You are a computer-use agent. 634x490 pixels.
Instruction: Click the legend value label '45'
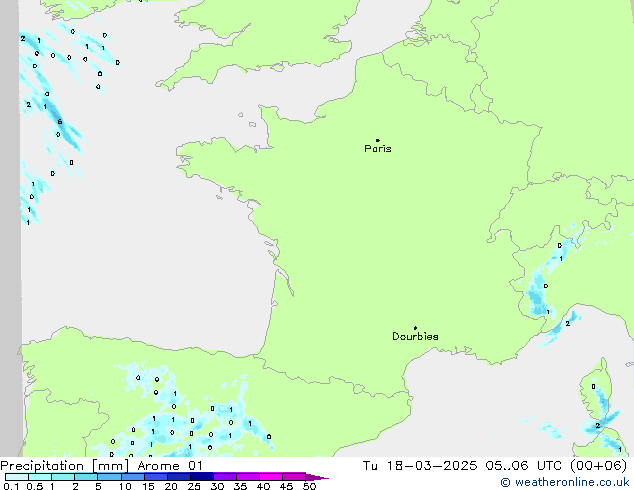(x=286, y=486)
